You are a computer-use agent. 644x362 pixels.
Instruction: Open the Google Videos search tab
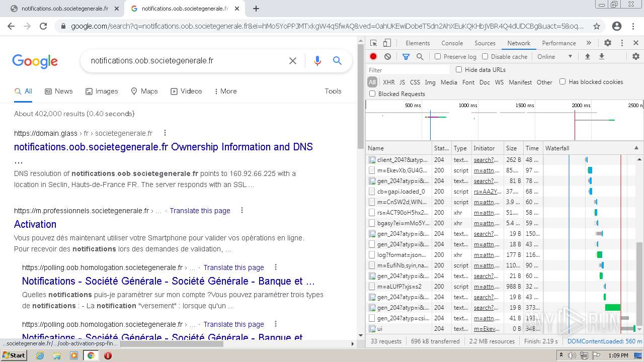pos(186,91)
